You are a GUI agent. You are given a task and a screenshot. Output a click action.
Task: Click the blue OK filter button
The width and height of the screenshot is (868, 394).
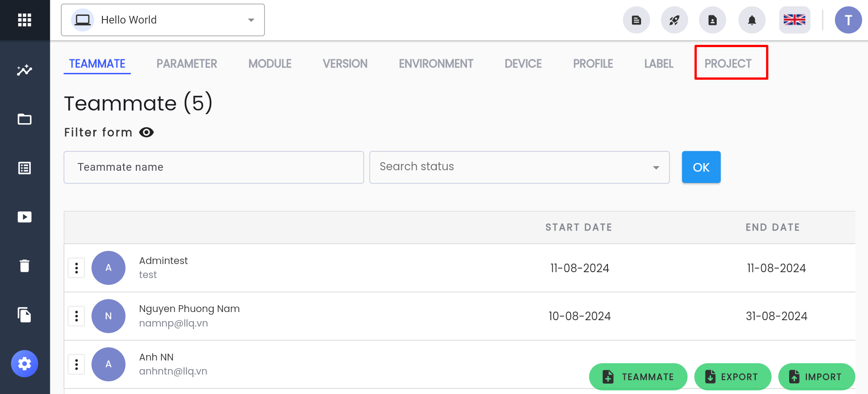tap(701, 167)
